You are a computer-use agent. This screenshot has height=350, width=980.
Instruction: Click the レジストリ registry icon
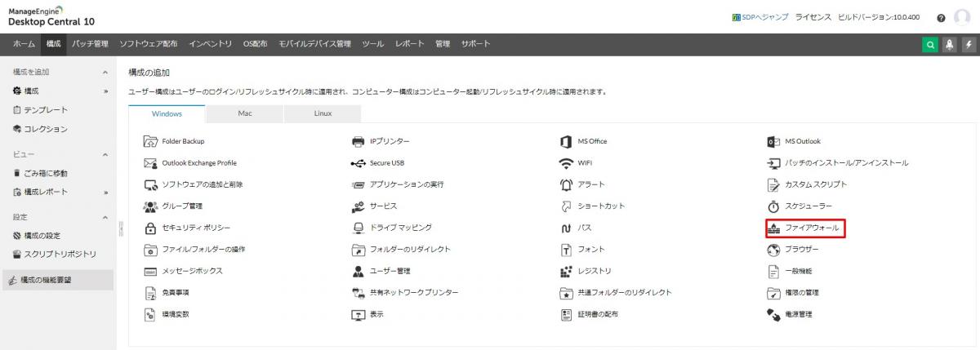pos(565,271)
